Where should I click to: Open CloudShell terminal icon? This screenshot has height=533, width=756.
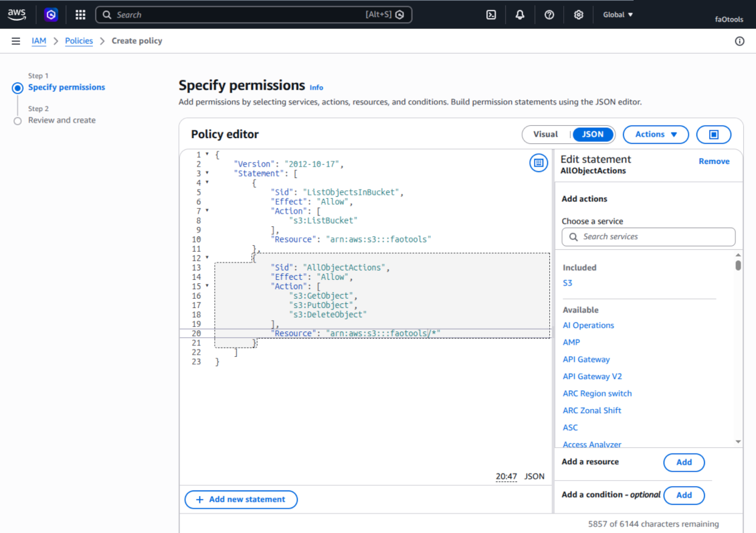click(x=491, y=15)
